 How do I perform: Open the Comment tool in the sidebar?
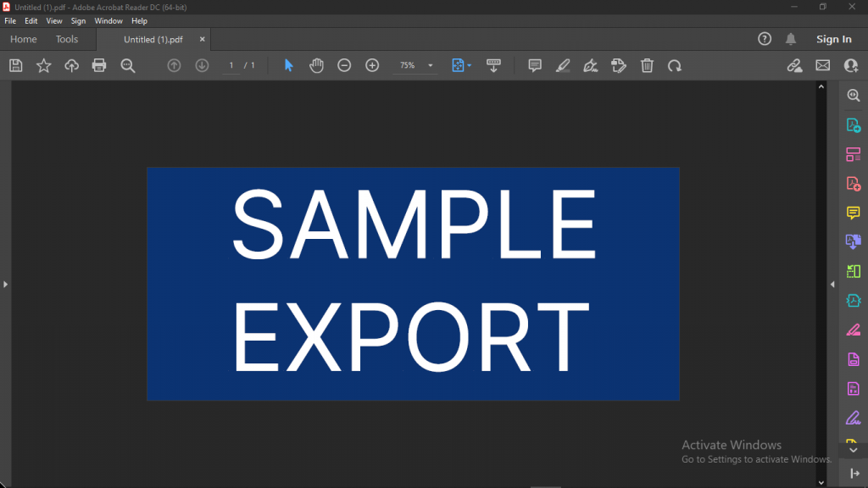[854, 213]
